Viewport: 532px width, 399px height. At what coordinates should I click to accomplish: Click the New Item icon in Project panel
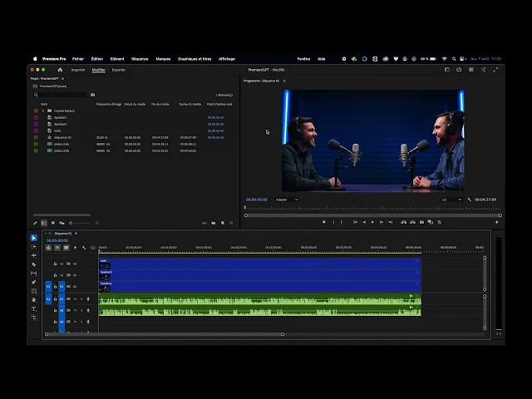point(223,223)
